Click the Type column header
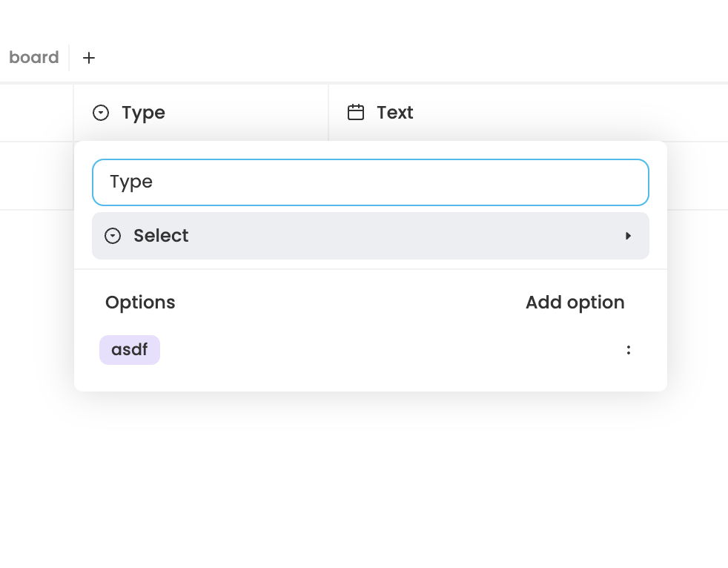Screen dimensions: 728x568 143,112
